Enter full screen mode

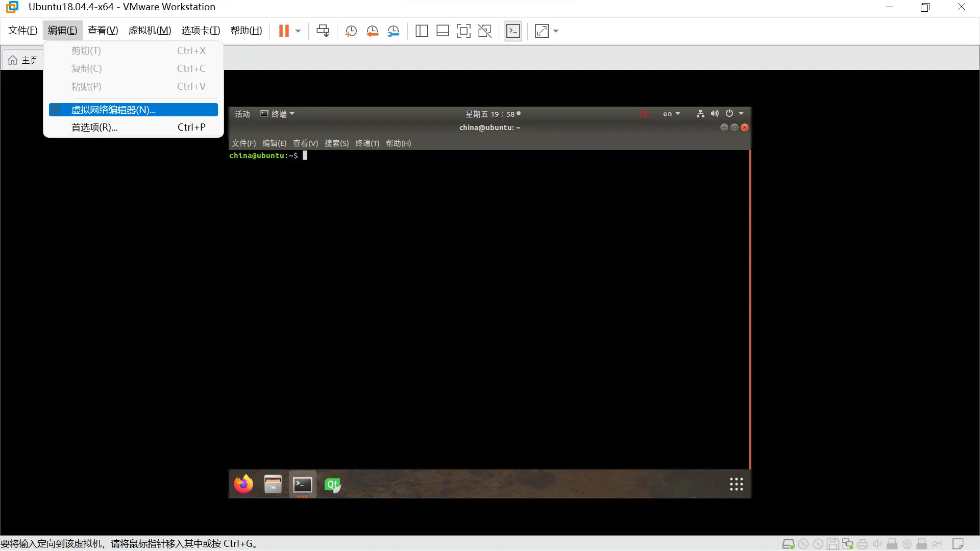(463, 31)
